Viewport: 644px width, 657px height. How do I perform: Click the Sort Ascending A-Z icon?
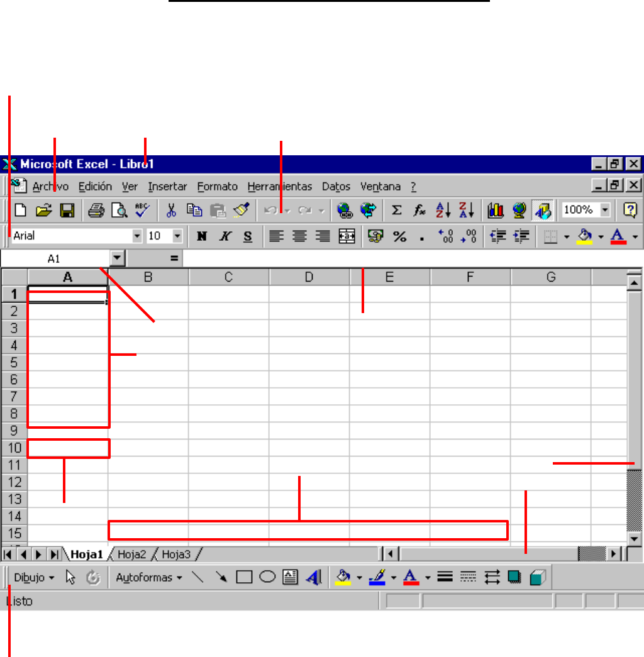click(x=443, y=210)
